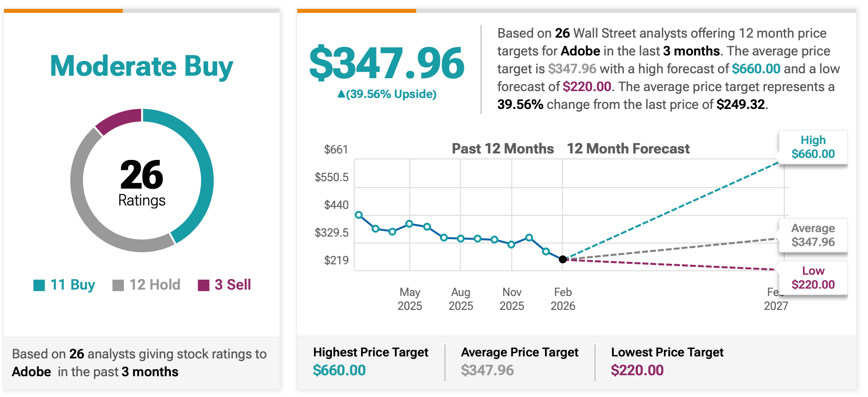Open the Average $347.96 forecast label
The image size is (868, 397).
point(813,235)
